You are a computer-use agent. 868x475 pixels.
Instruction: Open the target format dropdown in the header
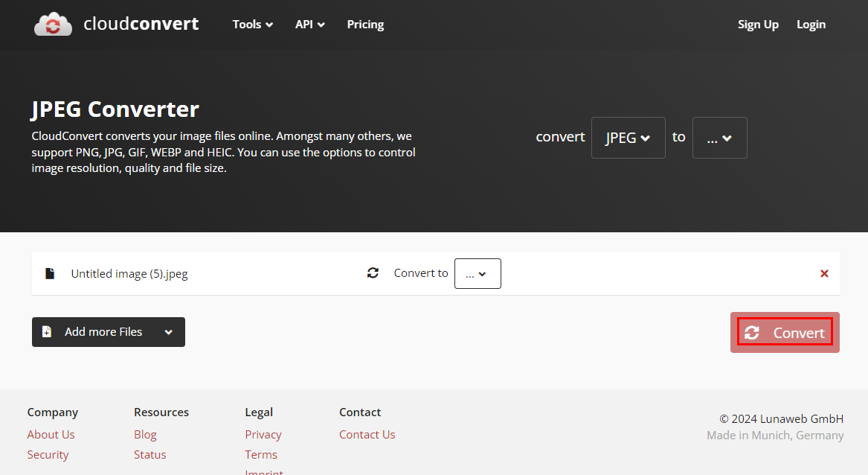(x=719, y=138)
